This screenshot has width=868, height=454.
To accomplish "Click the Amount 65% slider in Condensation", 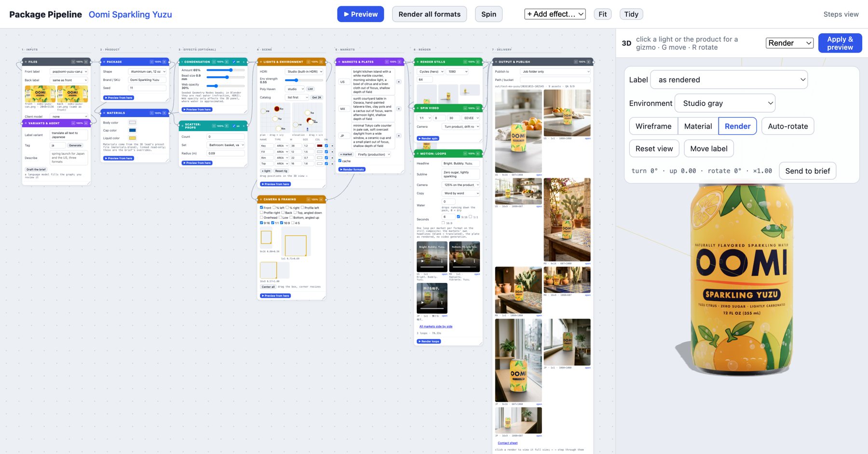I will tap(225, 70).
